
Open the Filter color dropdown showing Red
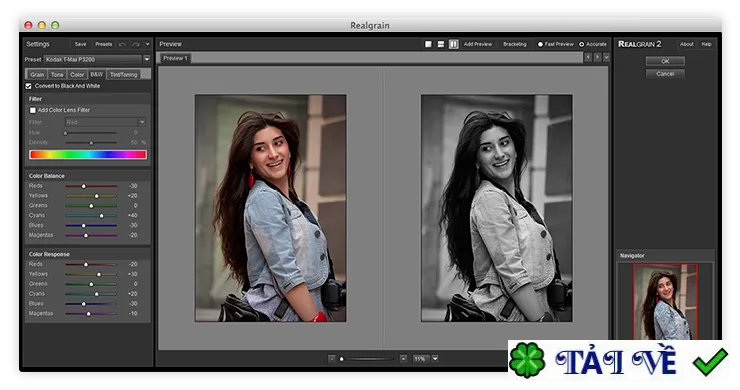(x=105, y=122)
